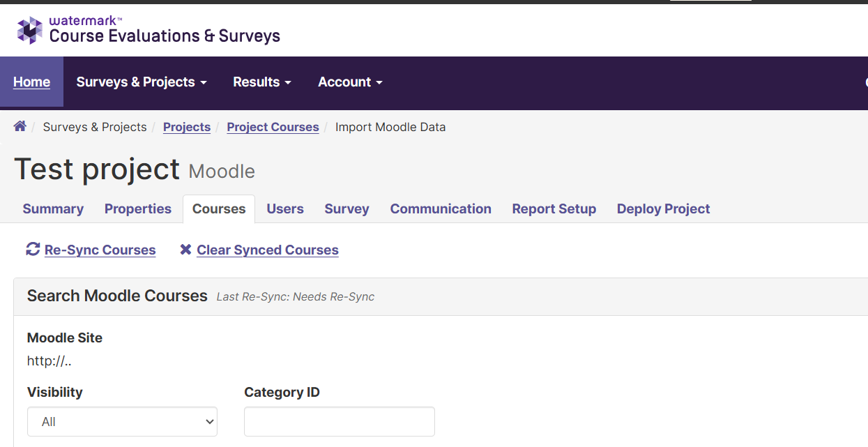This screenshot has height=447, width=868.
Task: Open the Survey tab
Action: pos(347,209)
